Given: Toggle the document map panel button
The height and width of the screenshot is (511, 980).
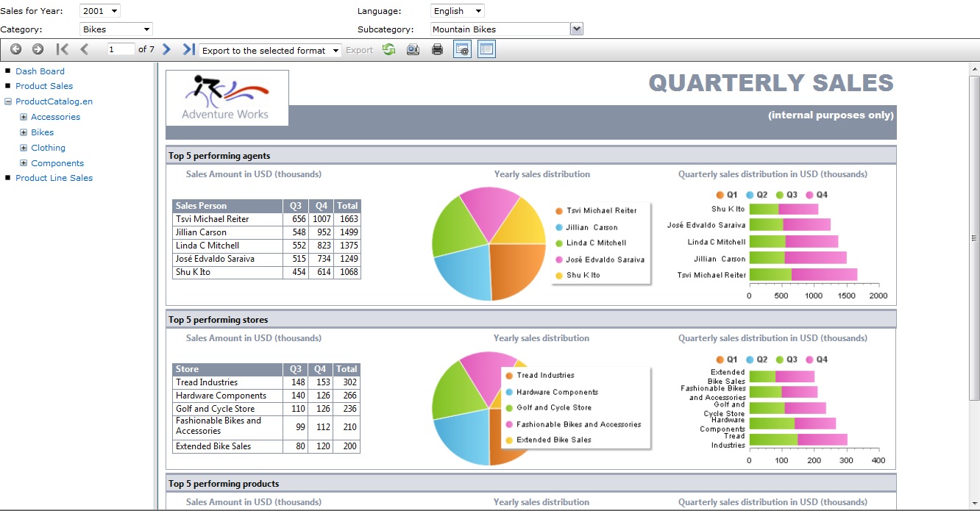Looking at the screenshot, I should click(x=486, y=49).
